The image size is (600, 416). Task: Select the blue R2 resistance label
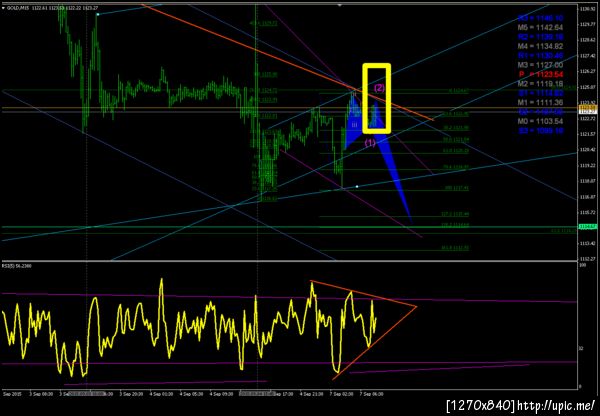tap(540, 37)
